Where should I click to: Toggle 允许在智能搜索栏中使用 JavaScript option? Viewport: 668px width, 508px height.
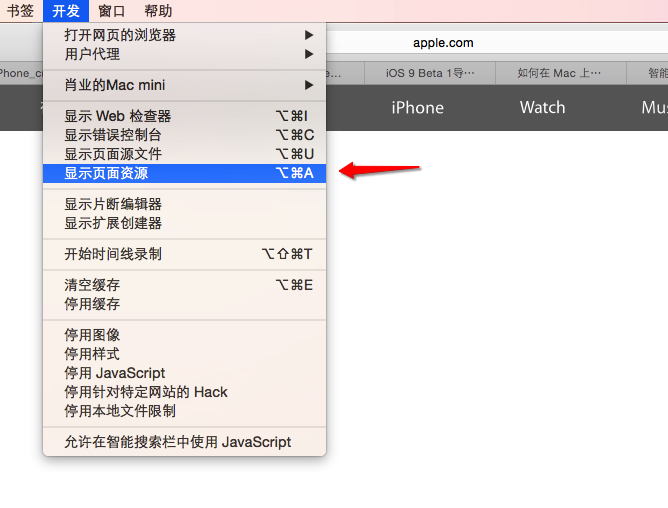[184, 442]
